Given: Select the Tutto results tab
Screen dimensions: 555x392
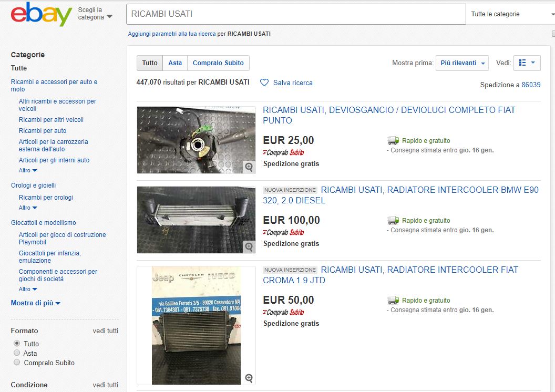Looking at the screenshot, I should pos(150,63).
